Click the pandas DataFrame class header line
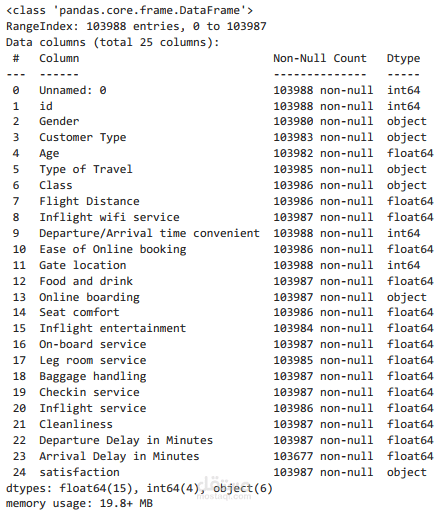 pyautogui.click(x=130, y=10)
